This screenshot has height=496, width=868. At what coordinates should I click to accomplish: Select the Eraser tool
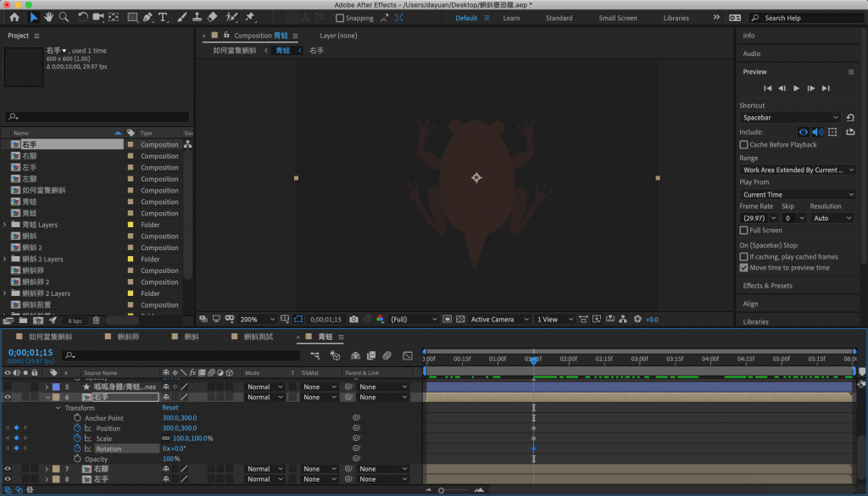212,17
